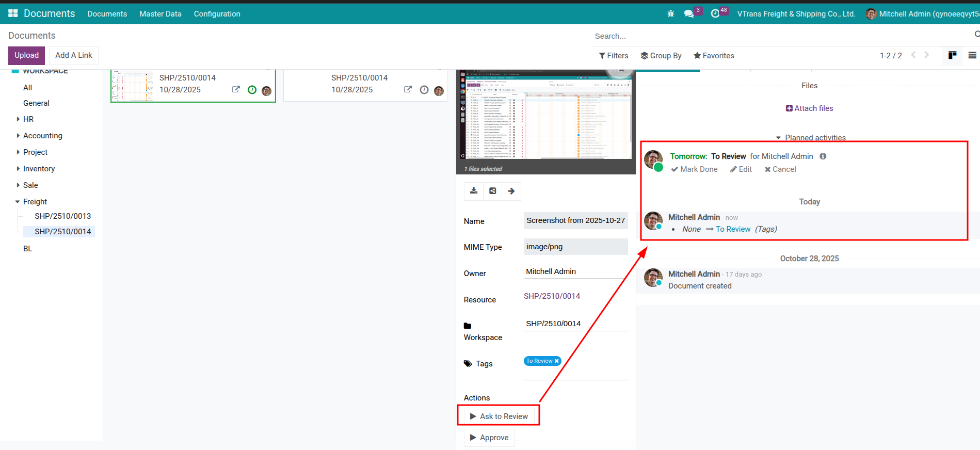Screen dimensions: 980x450
Task: Open the SHP/2510/0014 resource link
Action: click(552, 296)
